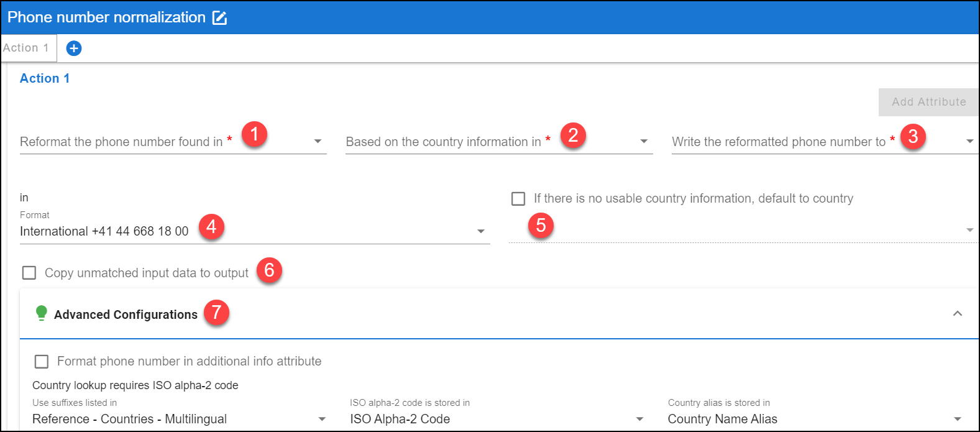Screen dimensions: 980x432
Task: Click the 'Action 1' heading text
Action: pyautogui.click(x=45, y=78)
